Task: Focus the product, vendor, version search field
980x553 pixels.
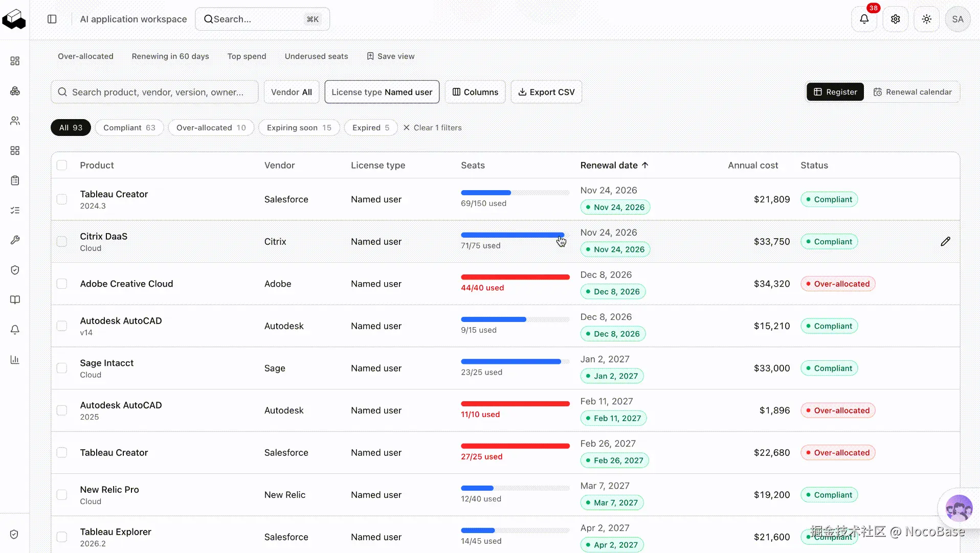Action: tap(154, 92)
